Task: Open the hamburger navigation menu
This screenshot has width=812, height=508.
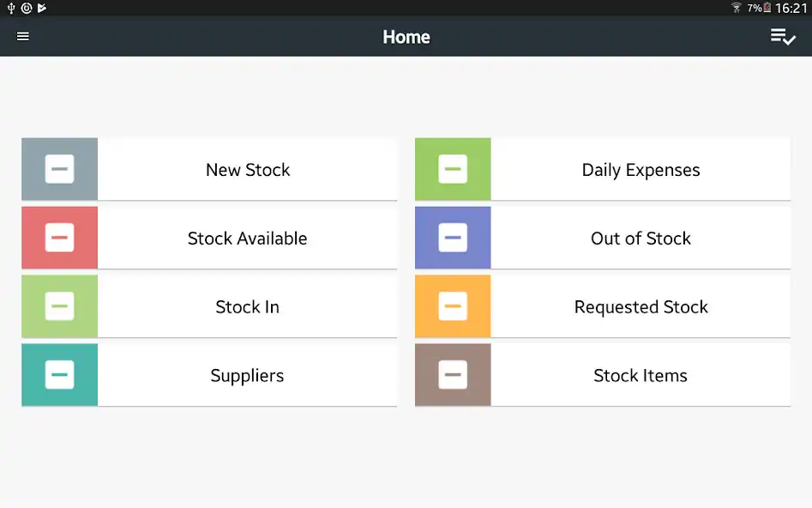Action: click(x=23, y=37)
